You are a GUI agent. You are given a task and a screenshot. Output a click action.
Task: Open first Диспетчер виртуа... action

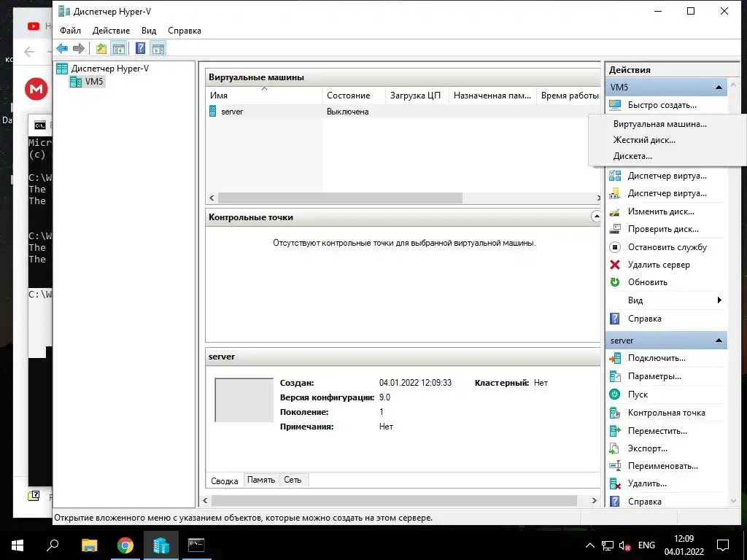[x=666, y=176]
